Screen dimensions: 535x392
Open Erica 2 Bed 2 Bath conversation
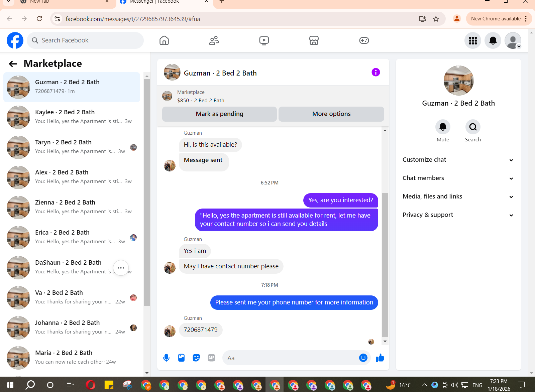tap(72, 237)
